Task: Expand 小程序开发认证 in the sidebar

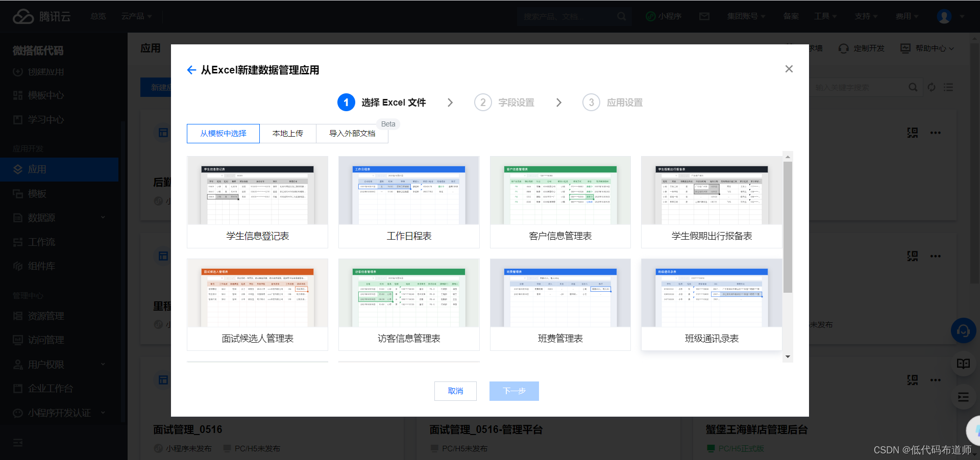Action: pos(59,413)
